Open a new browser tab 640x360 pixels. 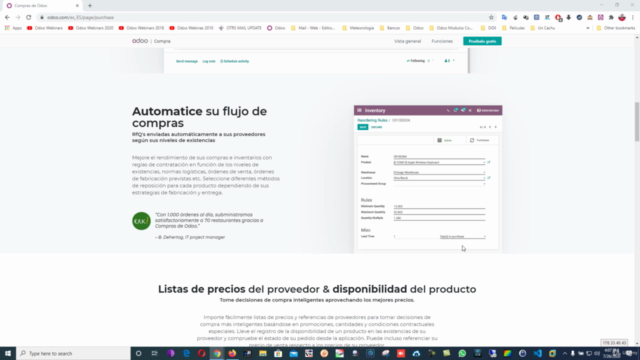90,6
